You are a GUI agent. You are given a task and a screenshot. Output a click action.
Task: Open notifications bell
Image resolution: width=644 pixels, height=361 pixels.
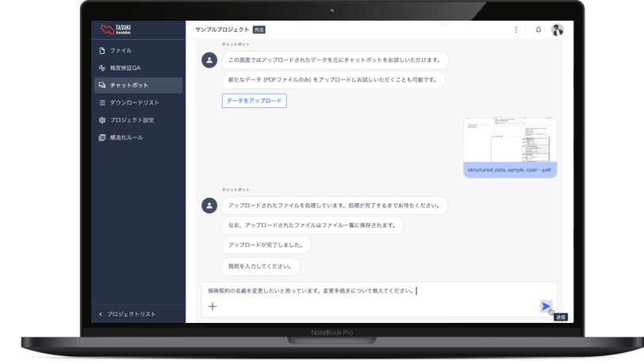538,29
